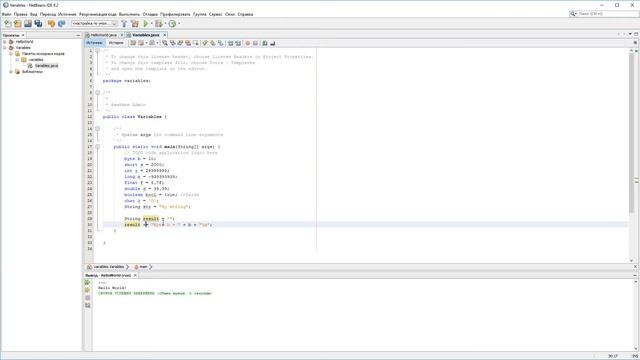The width and height of the screenshot is (640, 360).
Task: Click the bottom settings icon in output sidebar
Action: [87, 305]
